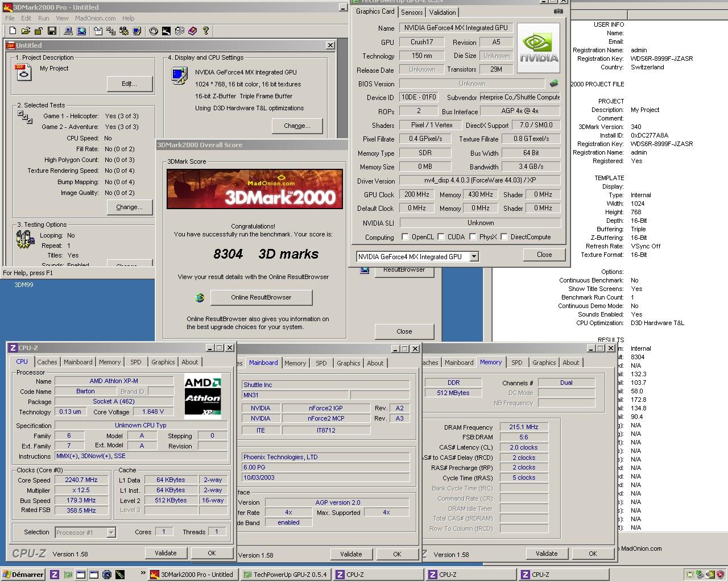Click the CPU-Z quick launch icon next to Démarrer
Screen dimensions: 728x582
[55, 575]
